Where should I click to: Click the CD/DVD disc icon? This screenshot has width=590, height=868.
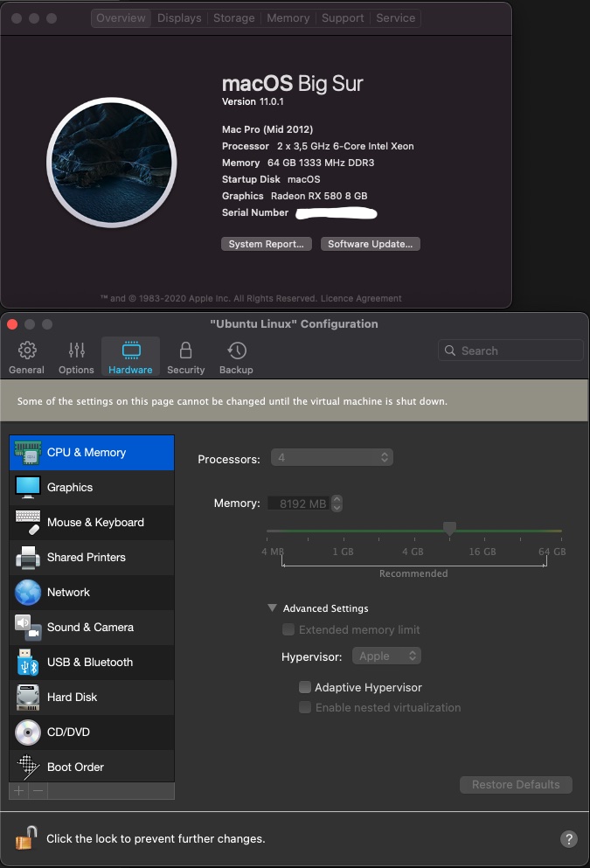pos(28,732)
